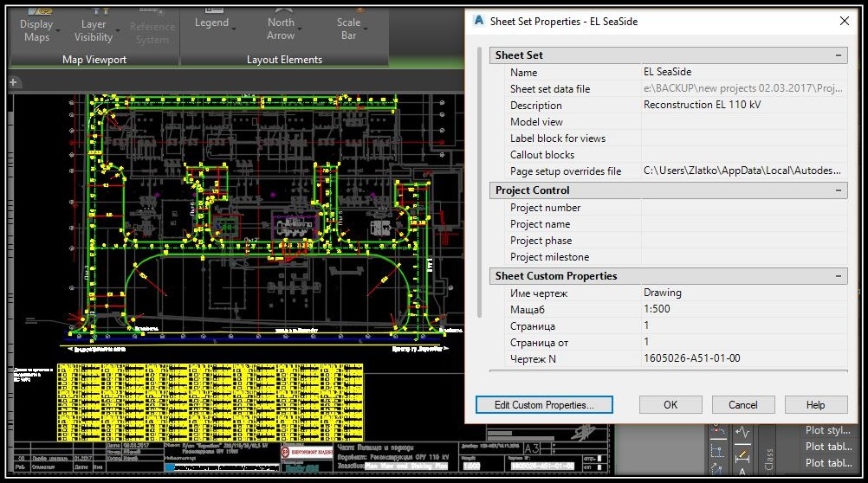Click the Description value Reconstruction EL 110 kV

(702, 105)
